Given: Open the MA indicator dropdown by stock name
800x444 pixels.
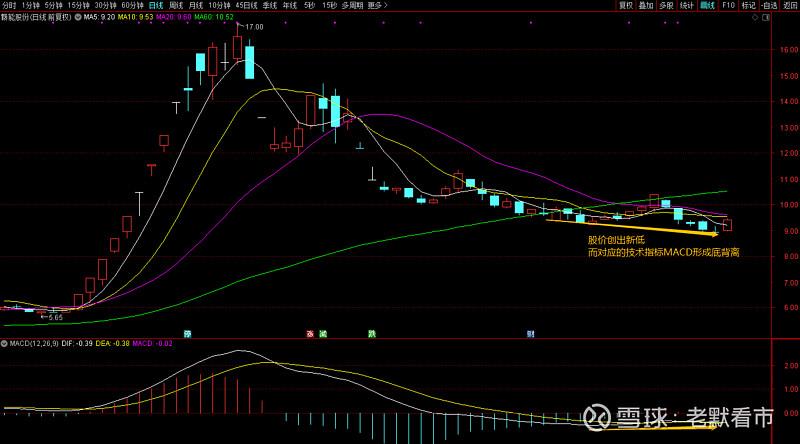Looking at the screenshot, I should 77,18.
